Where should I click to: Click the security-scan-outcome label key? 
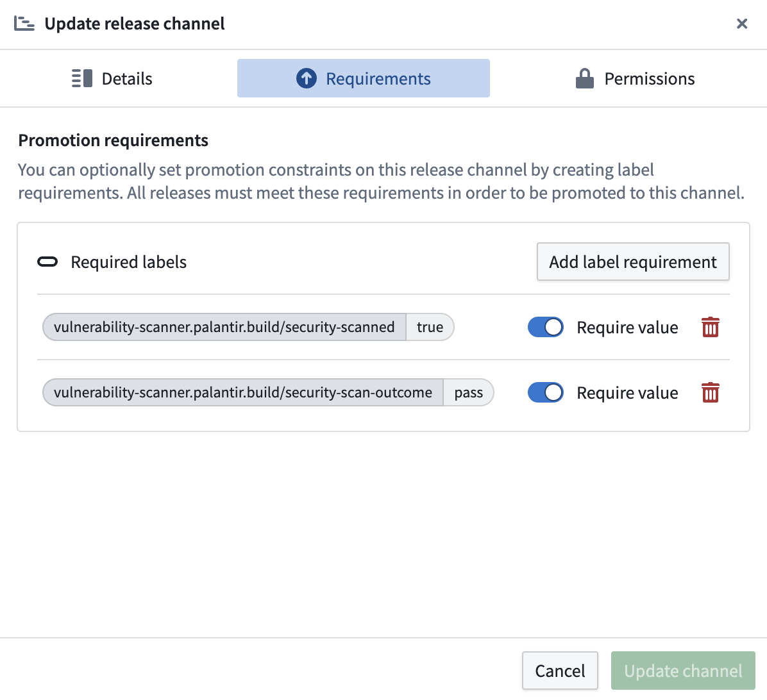tap(243, 392)
